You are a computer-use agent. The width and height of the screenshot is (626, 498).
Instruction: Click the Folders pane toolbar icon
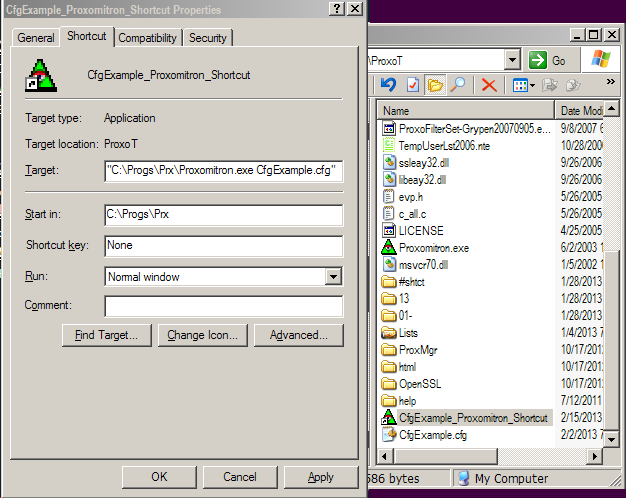click(435, 85)
